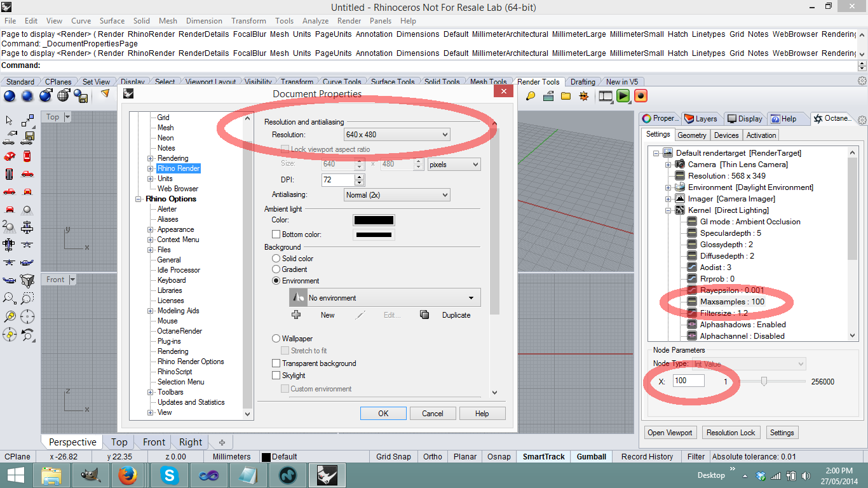Open GIMP from the taskbar
The image size is (868, 488).
[x=90, y=475]
